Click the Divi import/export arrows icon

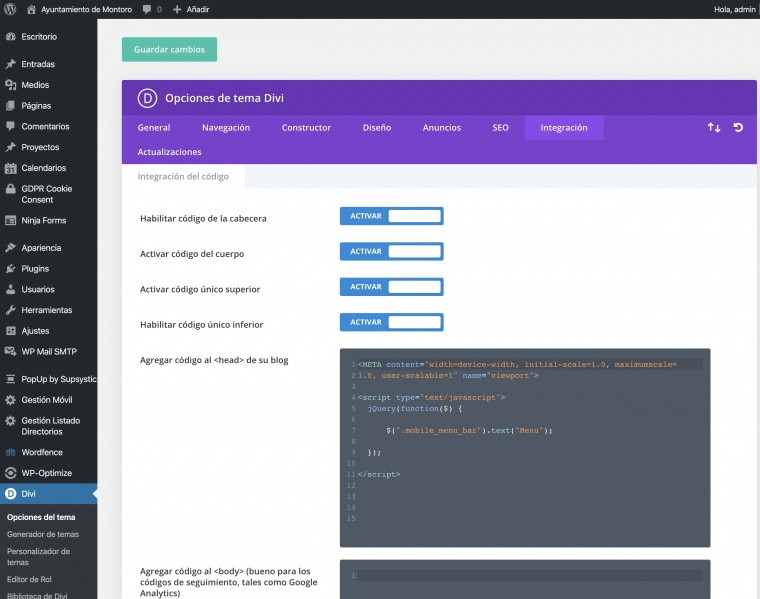pyautogui.click(x=713, y=128)
